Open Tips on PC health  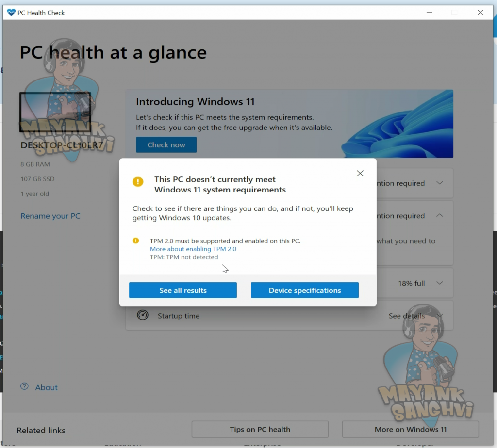point(260,429)
